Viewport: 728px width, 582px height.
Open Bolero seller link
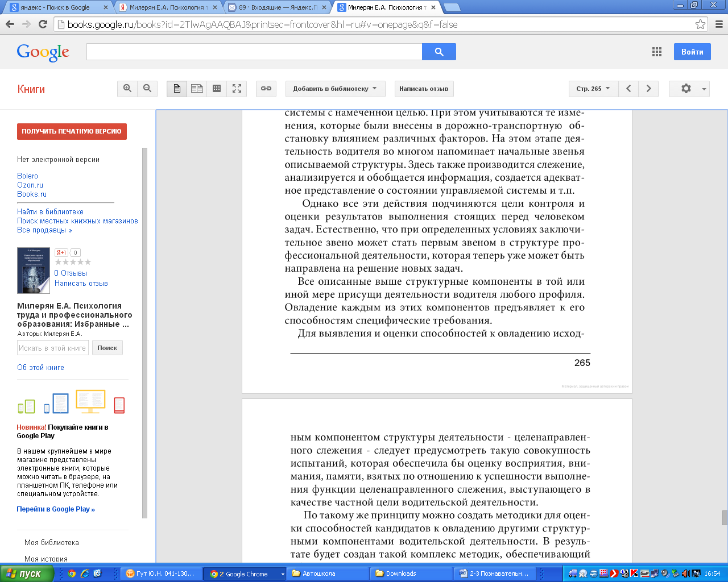tap(27, 176)
